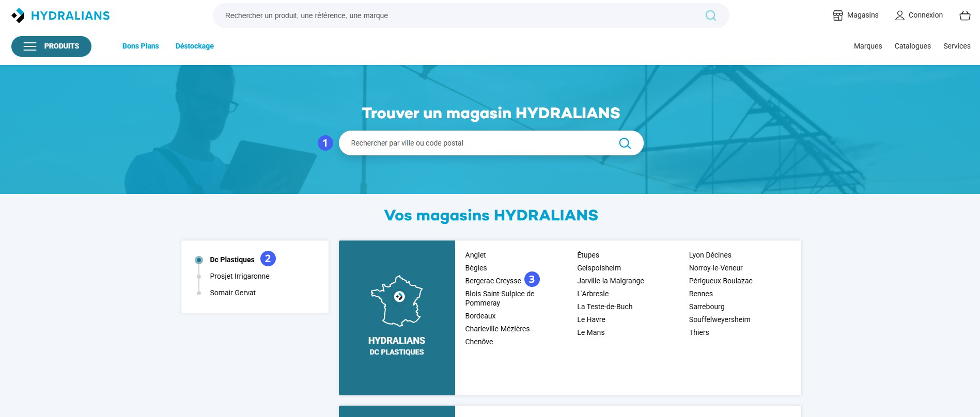This screenshot has width=980, height=417.
Task: Select Prosjet Irrigaronne in the sidebar
Action: (240, 276)
